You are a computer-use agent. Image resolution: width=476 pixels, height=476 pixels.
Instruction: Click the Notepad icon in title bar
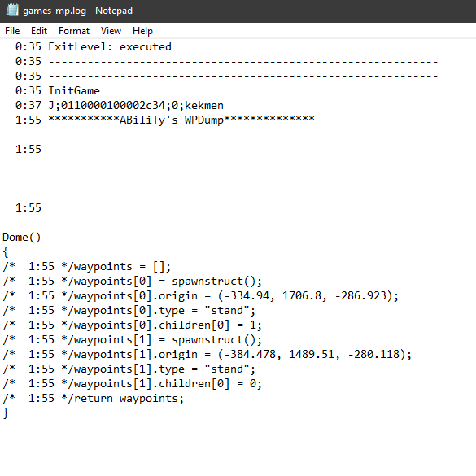point(12,11)
